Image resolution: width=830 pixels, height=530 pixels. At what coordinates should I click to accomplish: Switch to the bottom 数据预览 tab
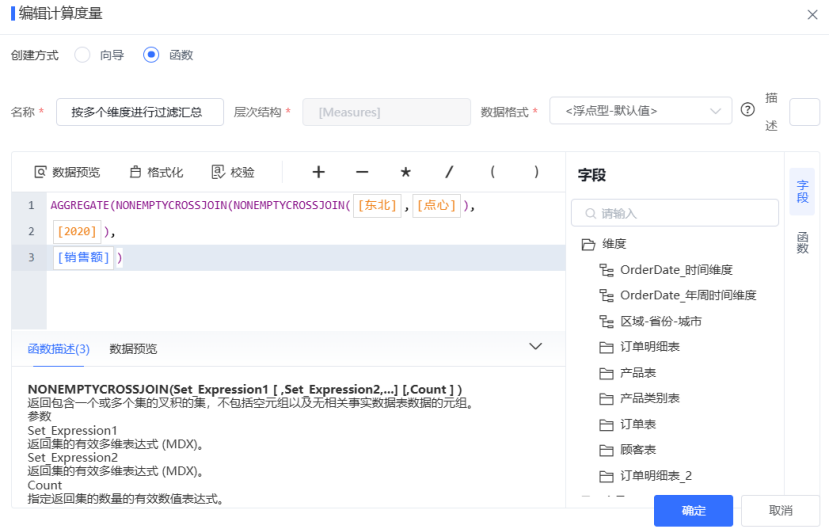coord(133,349)
